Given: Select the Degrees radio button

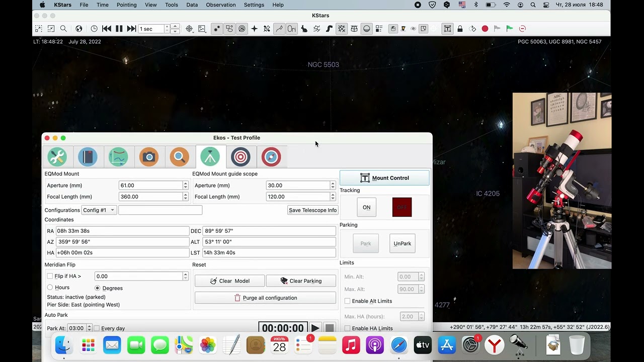Looking at the screenshot, I should pyautogui.click(x=98, y=288).
